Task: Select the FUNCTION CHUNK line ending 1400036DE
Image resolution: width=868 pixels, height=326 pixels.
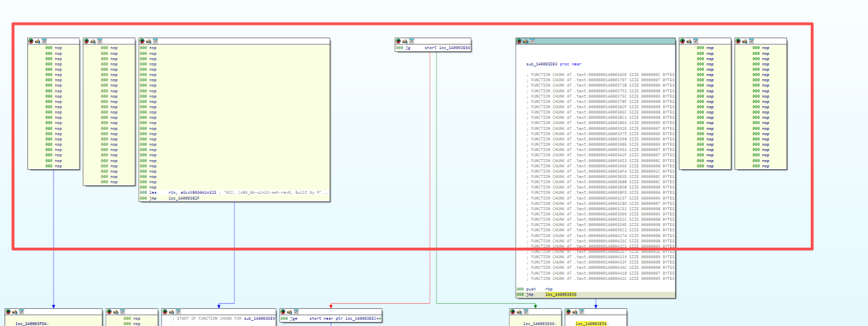Action: 600,75
